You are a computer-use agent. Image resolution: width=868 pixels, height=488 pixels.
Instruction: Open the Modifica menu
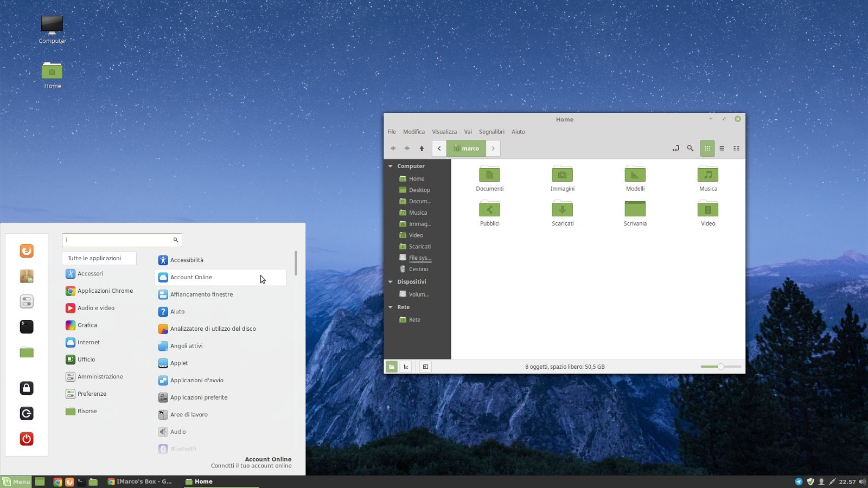[x=414, y=132]
